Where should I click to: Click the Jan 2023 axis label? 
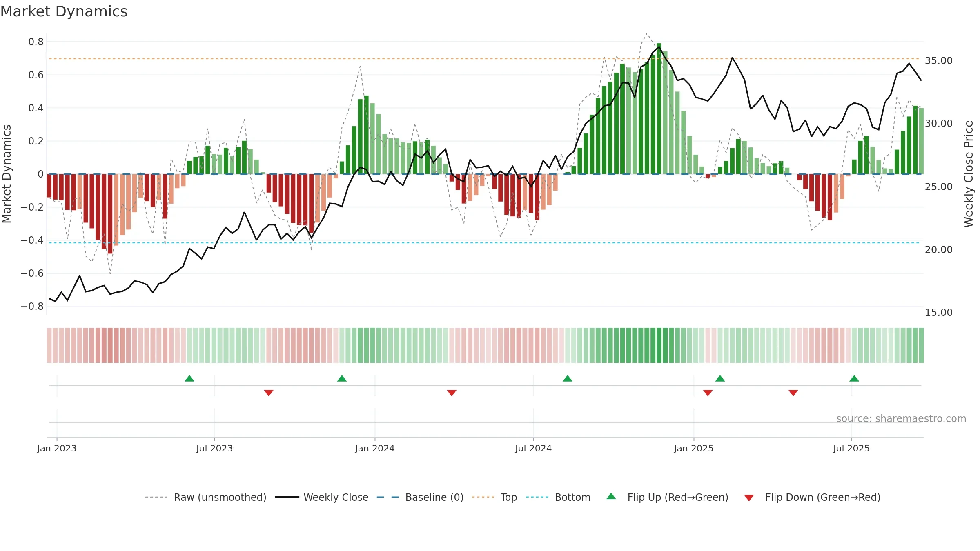[57, 449]
